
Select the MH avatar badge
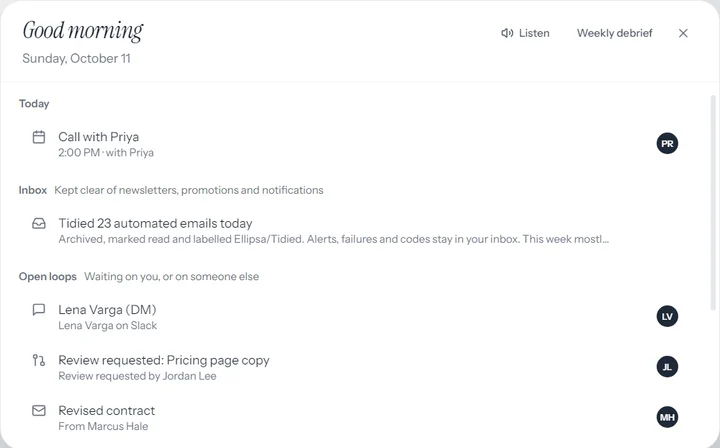click(x=667, y=417)
